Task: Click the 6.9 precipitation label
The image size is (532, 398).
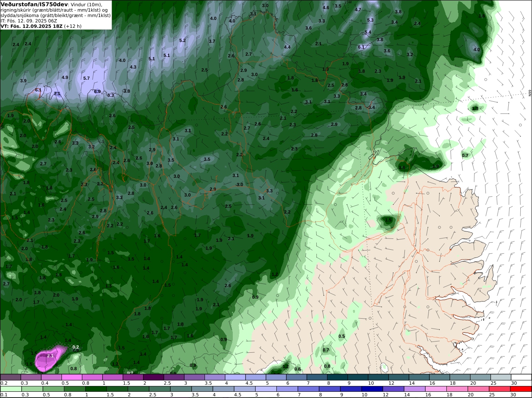Action: [97, 91]
